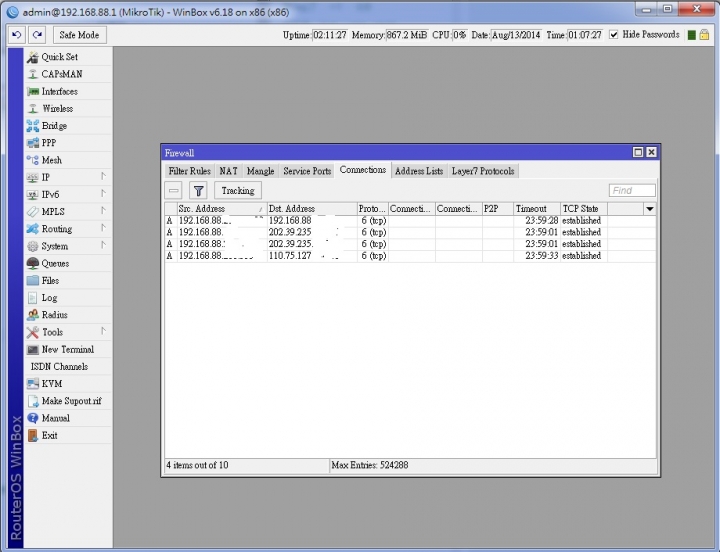Image resolution: width=720 pixels, height=552 pixels.
Task: Click the Interfaces icon
Action: [33, 91]
